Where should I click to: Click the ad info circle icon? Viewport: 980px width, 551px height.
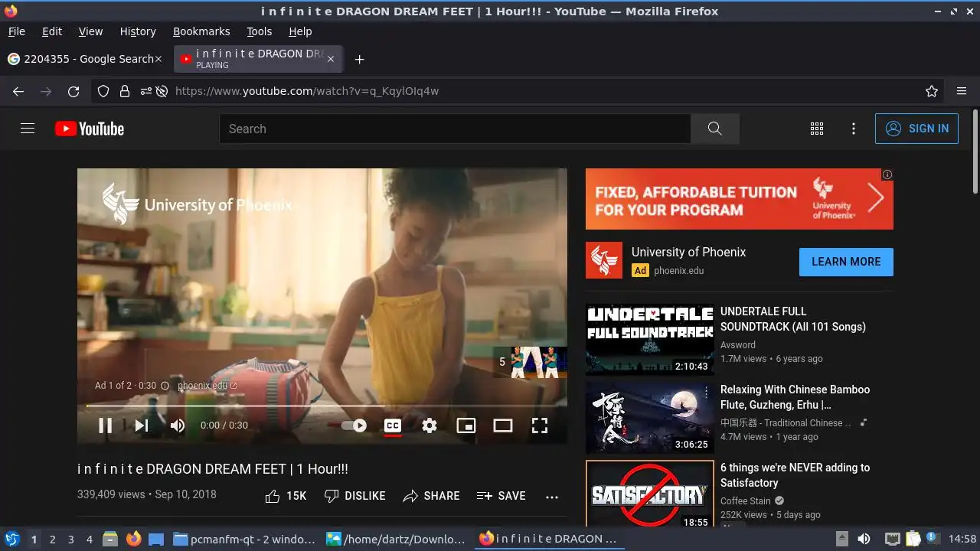click(165, 386)
